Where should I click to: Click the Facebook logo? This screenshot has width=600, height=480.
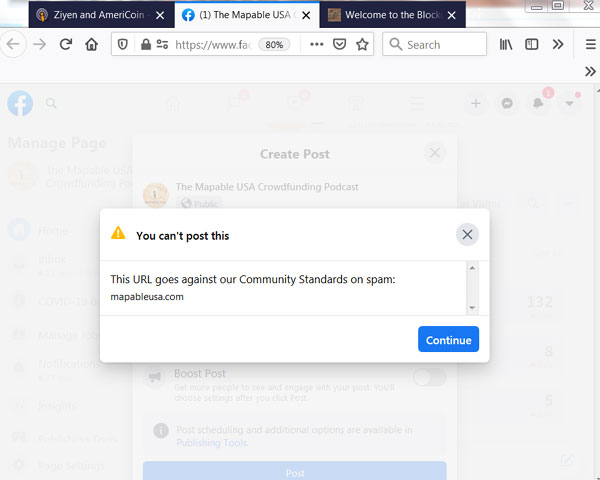coord(20,103)
